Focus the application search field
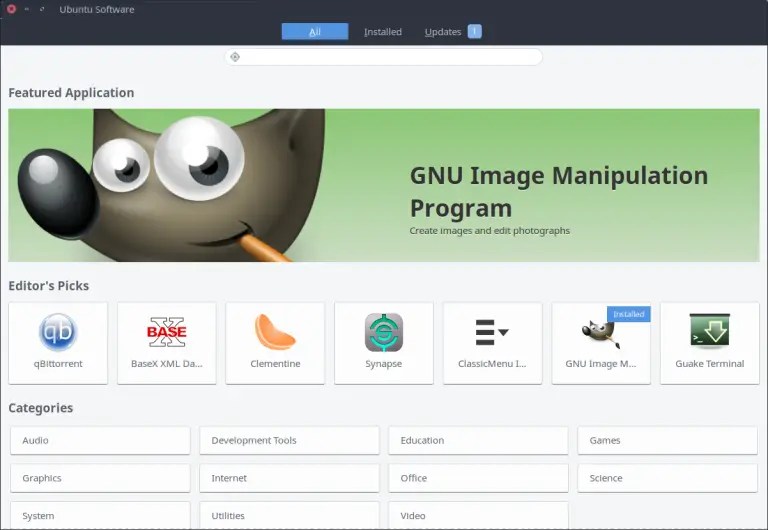This screenshot has width=768, height=530. [x=384, y=57]
